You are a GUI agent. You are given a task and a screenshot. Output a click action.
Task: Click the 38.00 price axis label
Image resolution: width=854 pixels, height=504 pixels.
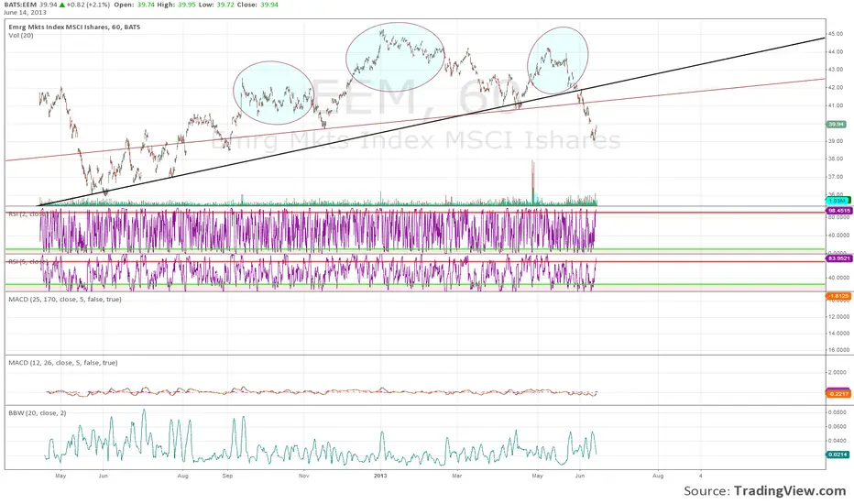[x=836, y=159]
